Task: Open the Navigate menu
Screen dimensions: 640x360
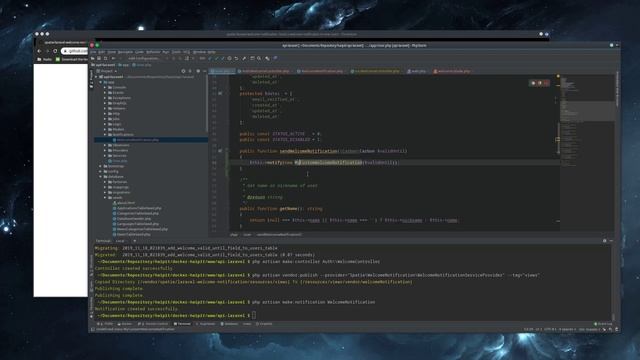Action: 125,52
